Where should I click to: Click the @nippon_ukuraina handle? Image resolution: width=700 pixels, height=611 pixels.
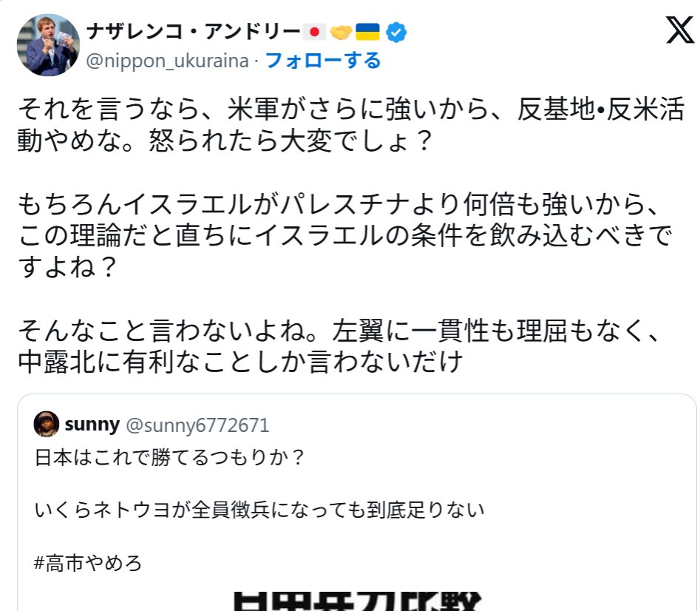point(167,61)
